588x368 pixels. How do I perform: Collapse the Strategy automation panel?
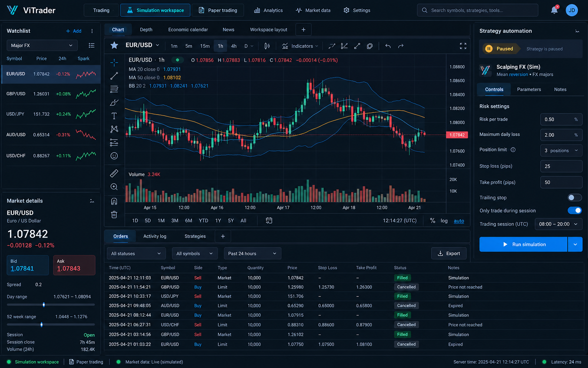point(577,31)
